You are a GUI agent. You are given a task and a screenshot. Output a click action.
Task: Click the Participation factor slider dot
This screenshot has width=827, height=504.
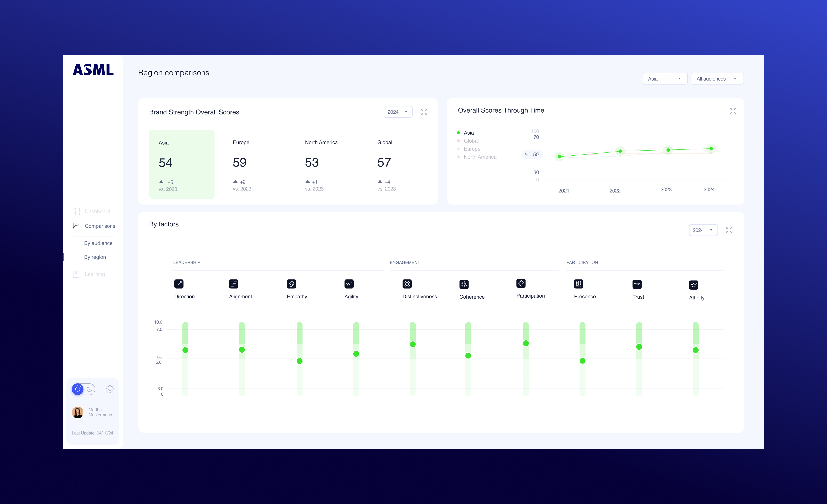526,343
